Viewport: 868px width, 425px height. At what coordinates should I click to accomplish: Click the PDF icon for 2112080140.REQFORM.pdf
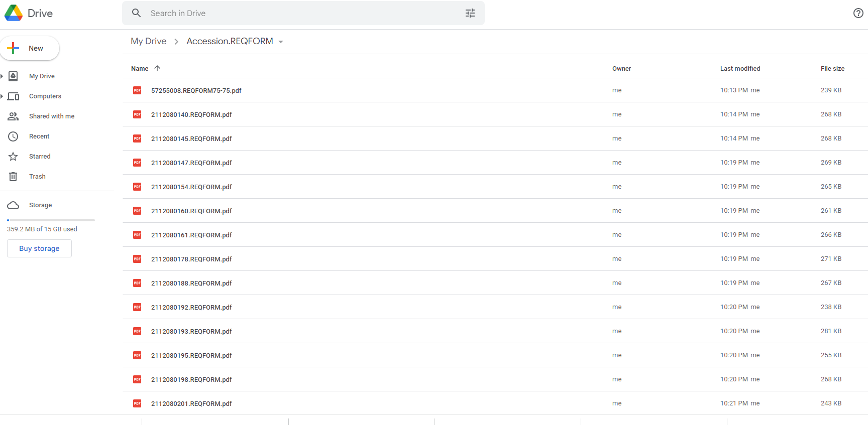(x=137, y=114)
